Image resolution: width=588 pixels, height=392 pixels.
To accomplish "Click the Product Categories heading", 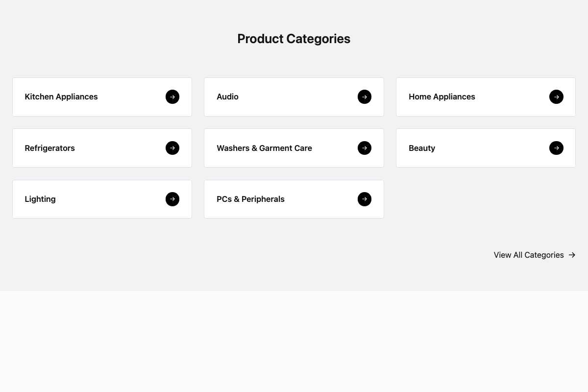I will click(x=294, y=39).
